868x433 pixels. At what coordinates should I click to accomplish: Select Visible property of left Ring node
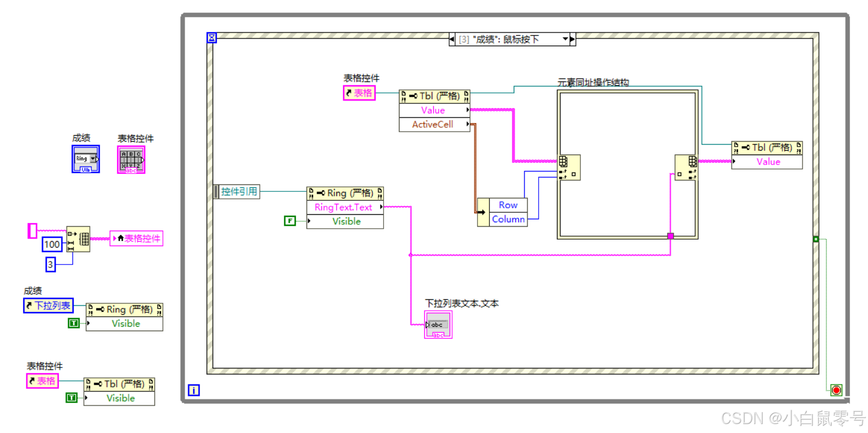pos(124,324)
